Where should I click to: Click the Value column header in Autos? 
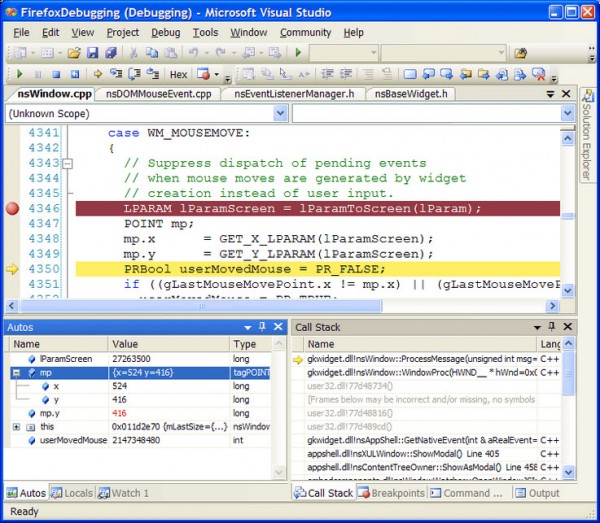coord(169,344)
